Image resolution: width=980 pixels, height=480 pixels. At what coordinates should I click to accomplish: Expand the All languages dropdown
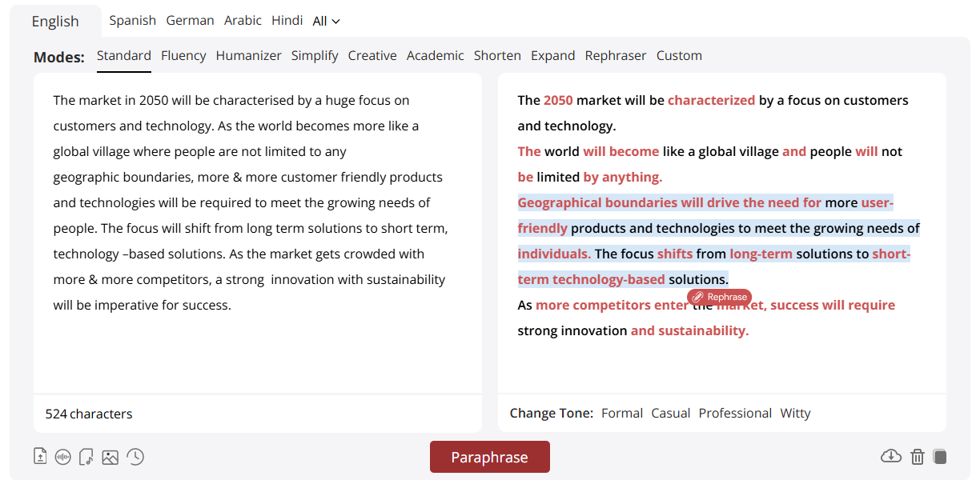[x=326, y=22]
